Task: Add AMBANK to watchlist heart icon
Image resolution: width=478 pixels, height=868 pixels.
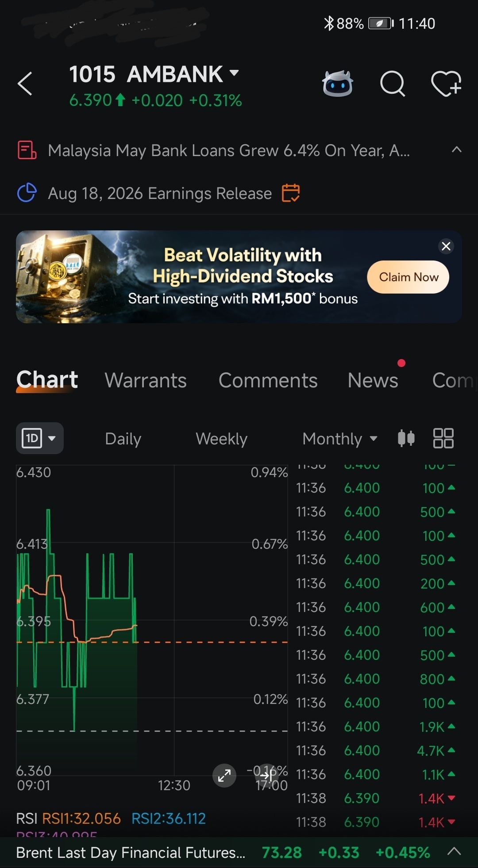Action: 446,84
